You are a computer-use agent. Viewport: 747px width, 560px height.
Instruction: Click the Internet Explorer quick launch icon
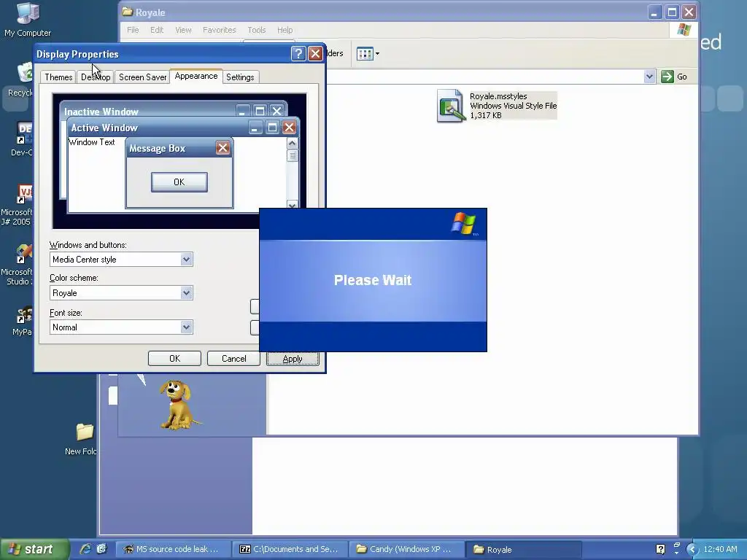point(85,549)
